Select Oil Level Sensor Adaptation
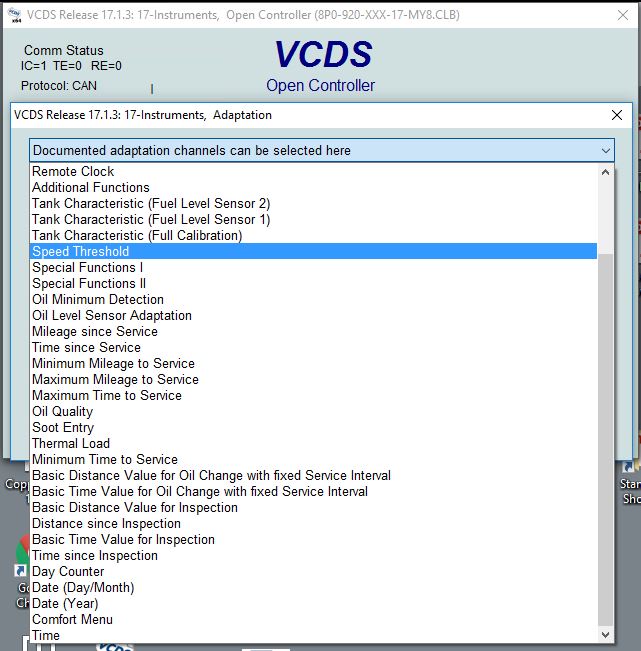Screen dimensions: 641x651 [x=313, y=316]
